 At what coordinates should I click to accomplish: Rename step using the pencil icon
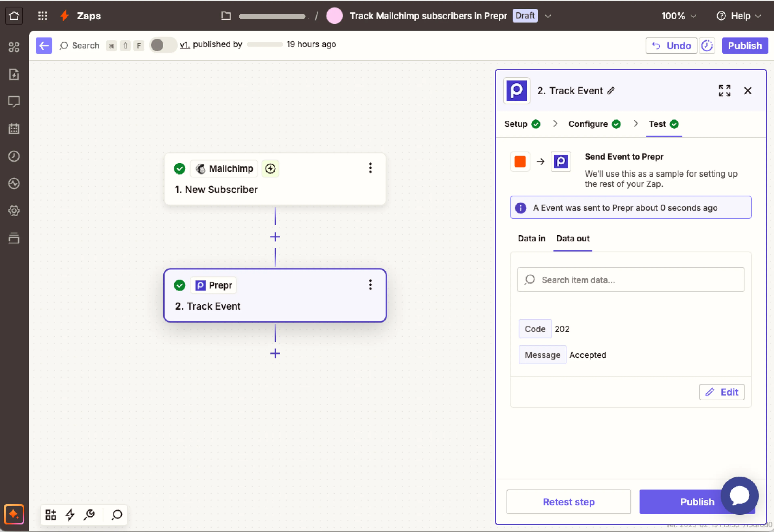(x=611, y=91)
